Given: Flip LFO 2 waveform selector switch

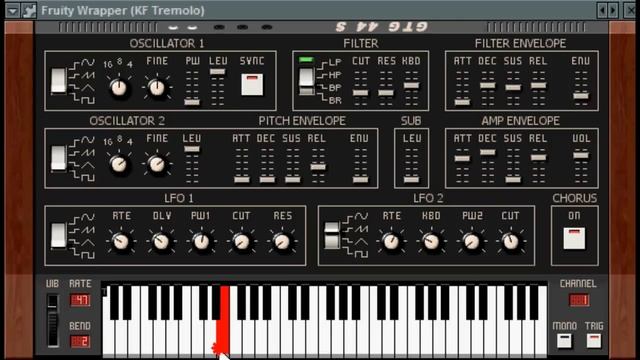Looking at the screenshot, I should (332, 236).
